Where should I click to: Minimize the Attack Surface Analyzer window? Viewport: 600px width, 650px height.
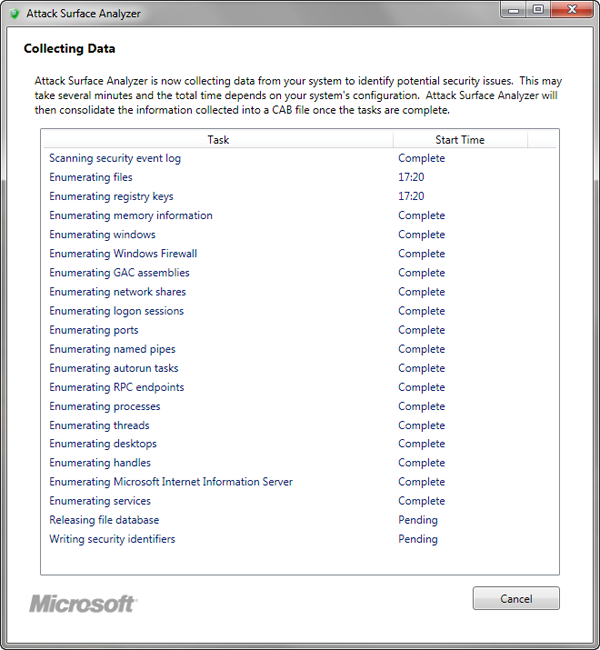(513, 10)
